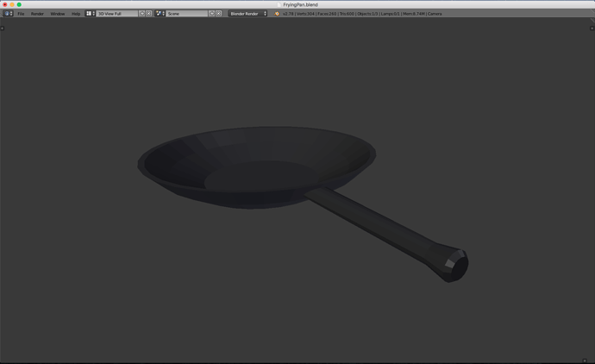Add a new screen layout with plus button
595x364 pixels.
(x=142, y=13)
